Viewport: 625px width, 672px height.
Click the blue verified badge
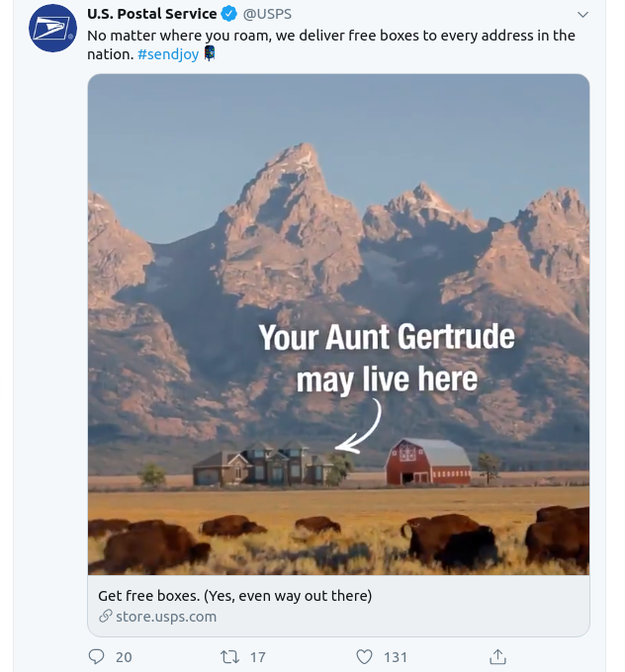pos(228,14)
